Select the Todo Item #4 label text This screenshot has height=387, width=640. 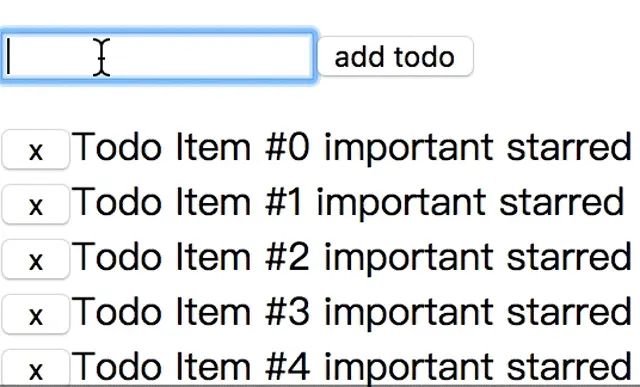pyautogui.click(x=191, y=366)
